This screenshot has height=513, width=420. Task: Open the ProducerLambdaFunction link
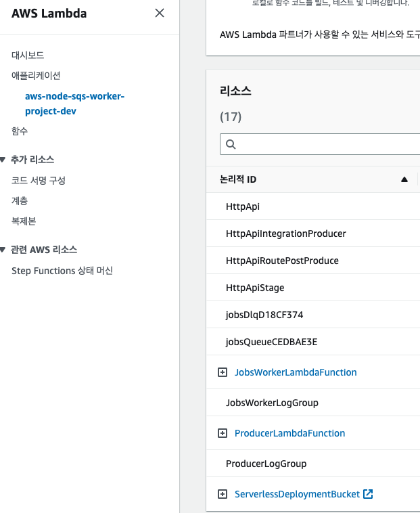pos(289,433)
